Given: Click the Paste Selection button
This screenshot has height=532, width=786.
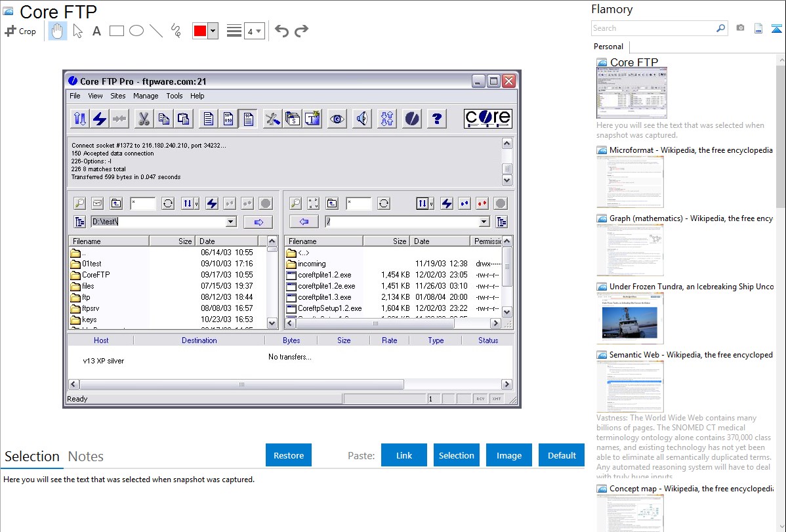Looking at the screenshot, I should 456,455.
